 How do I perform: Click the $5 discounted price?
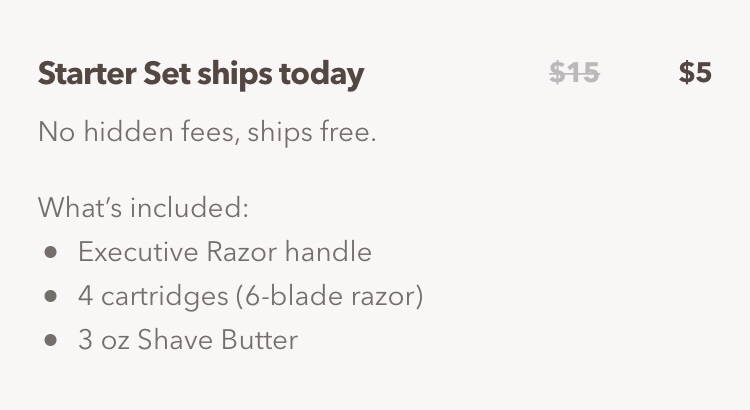click(x=695, y=73)
